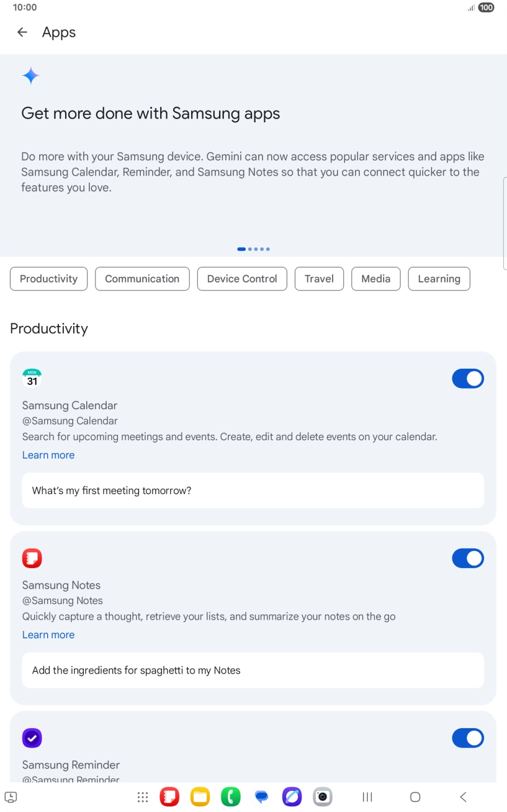The width and height of the screenshot is (507, 812).
Task: Open the Camera app from taskbar
Action: click(x=322, y=797)
